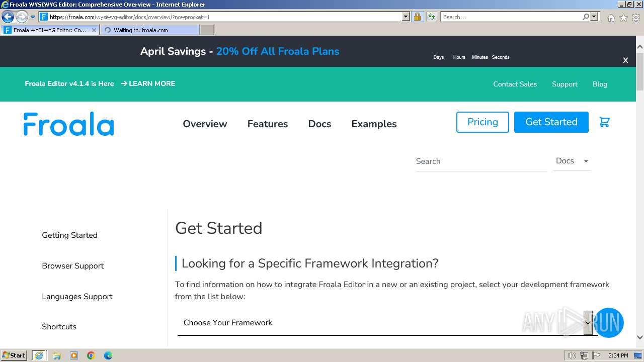Click 20% Off All Froala Plans link
The image size is (644, 362).
[x=278, y=51]
